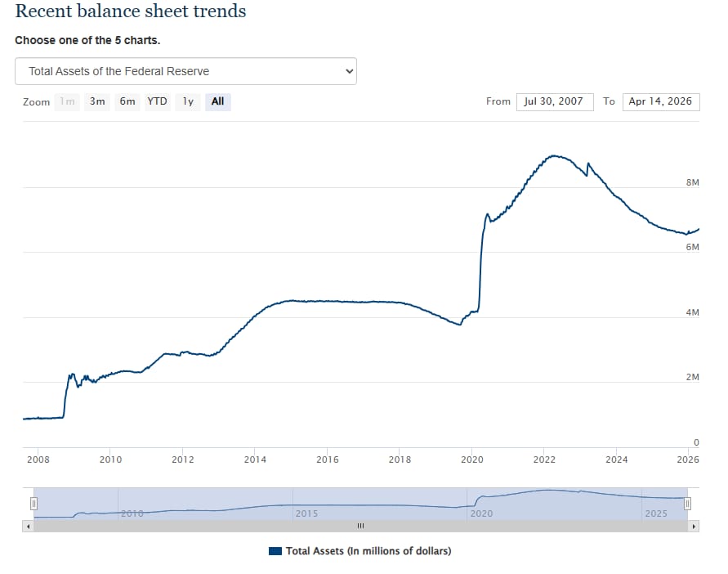Click the 2025 label in navigator

(656, 513)
